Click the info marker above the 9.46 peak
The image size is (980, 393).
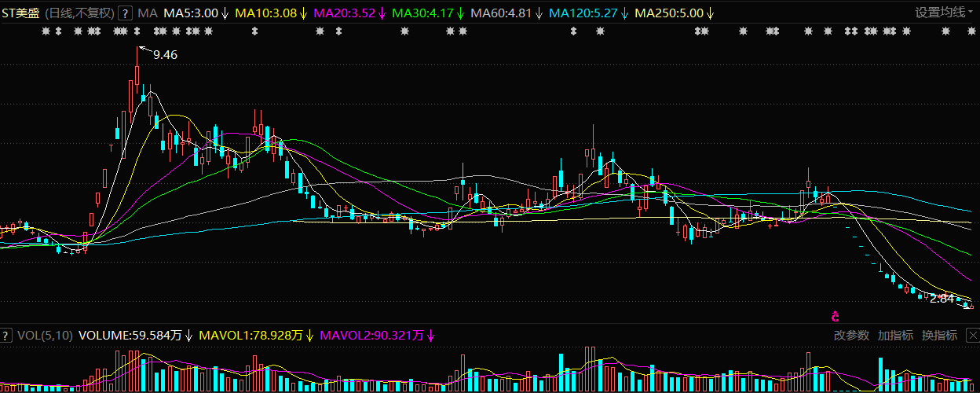tap(137, 31)
